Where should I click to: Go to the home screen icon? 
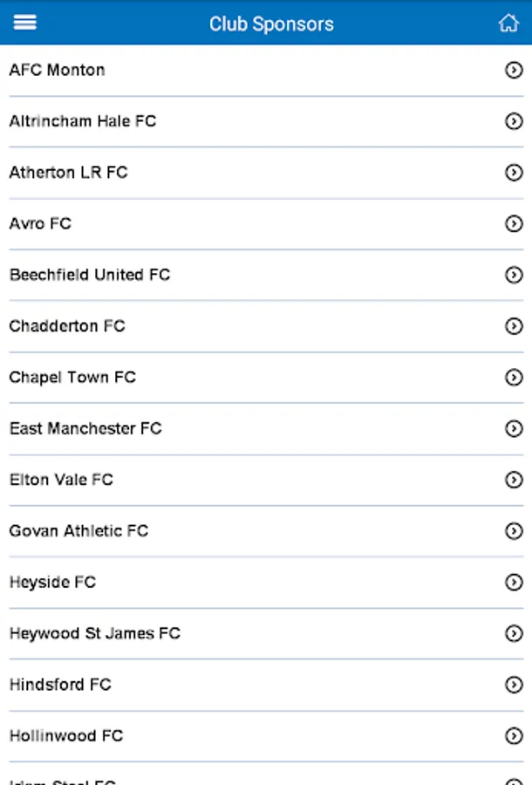[x=508, y=24]
